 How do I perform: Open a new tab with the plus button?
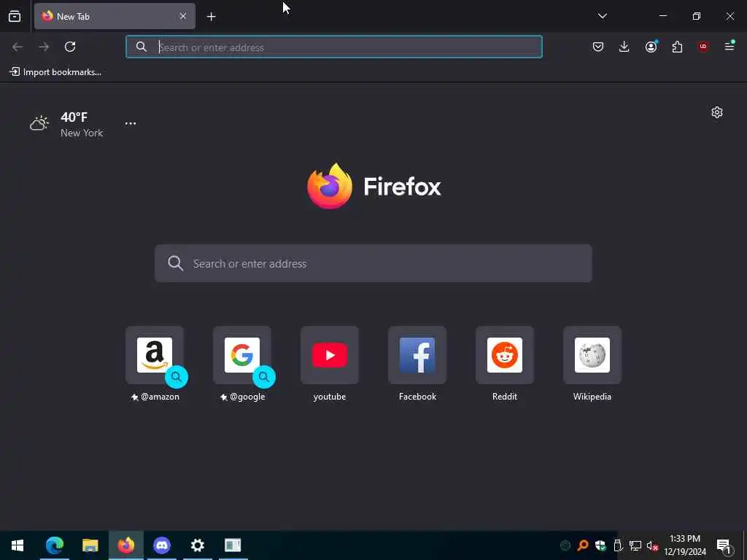click(x=211, y=17)
